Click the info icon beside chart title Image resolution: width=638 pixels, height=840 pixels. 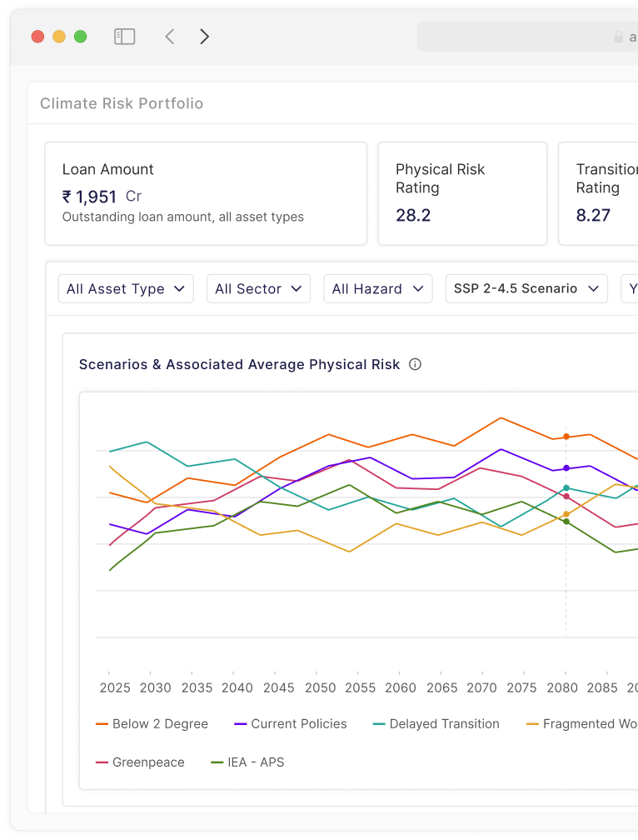[x=416, y=364]
